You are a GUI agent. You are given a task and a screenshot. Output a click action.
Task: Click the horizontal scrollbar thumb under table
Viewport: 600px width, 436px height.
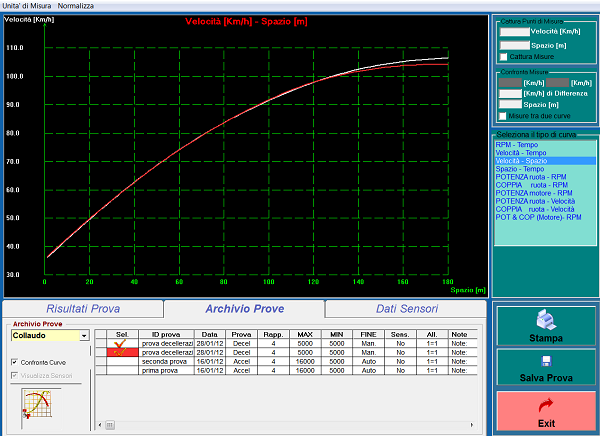click(x=110, y=425)
